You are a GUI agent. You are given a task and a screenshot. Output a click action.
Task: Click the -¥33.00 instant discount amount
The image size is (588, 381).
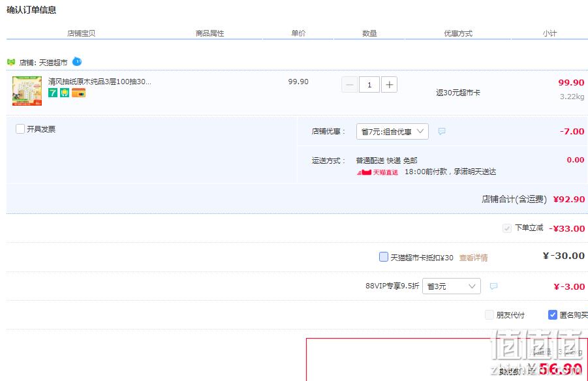(x=567, y=228)
